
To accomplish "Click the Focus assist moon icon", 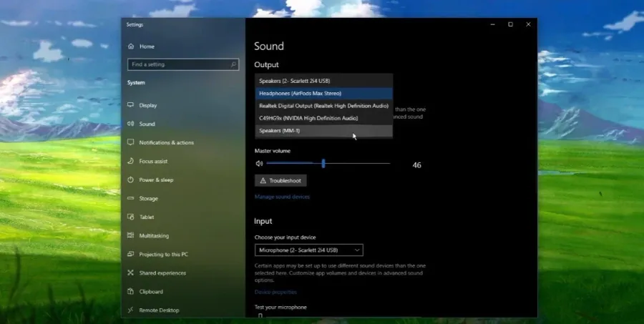I will click(131, 161).
